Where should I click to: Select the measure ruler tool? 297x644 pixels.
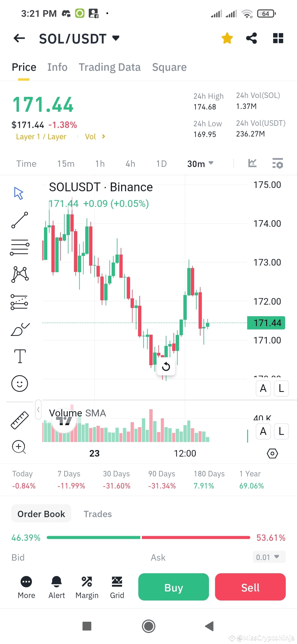[19, 420]
